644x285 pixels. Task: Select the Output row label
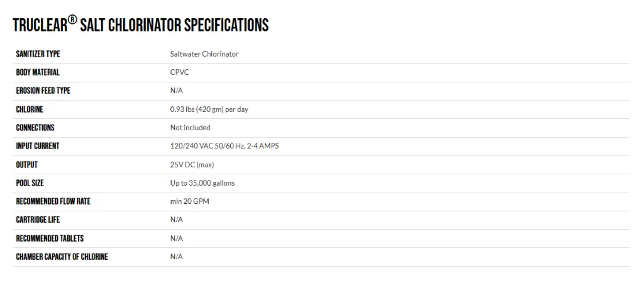point(26,165)
